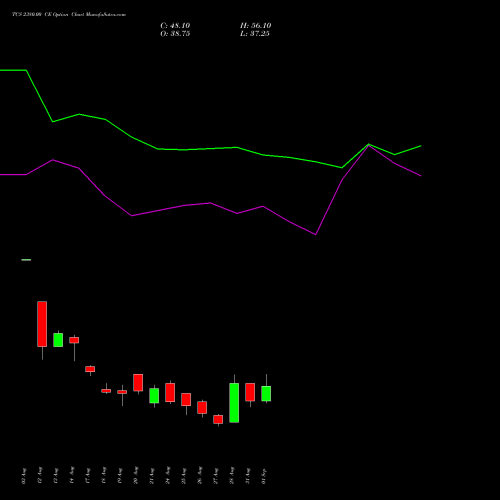The image size is (500, 500).
Task: Click the high value H: 56.10
Action: point(255,26)
